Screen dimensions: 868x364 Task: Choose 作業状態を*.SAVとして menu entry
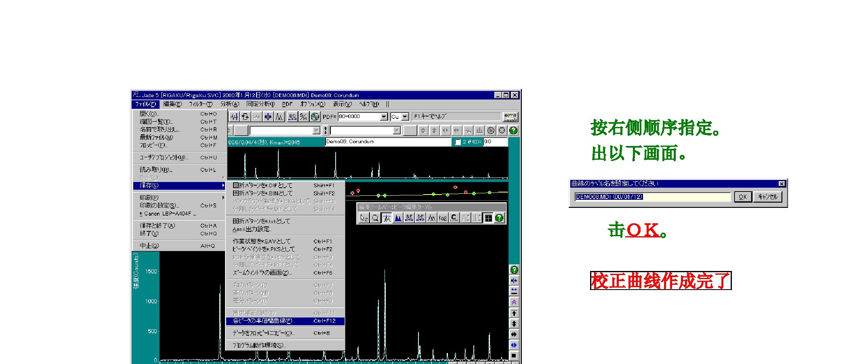click(285, 241)
